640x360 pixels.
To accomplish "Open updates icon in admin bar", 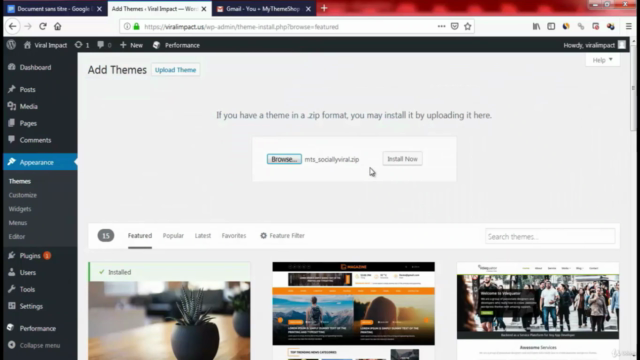I will (x=82, y=45).
